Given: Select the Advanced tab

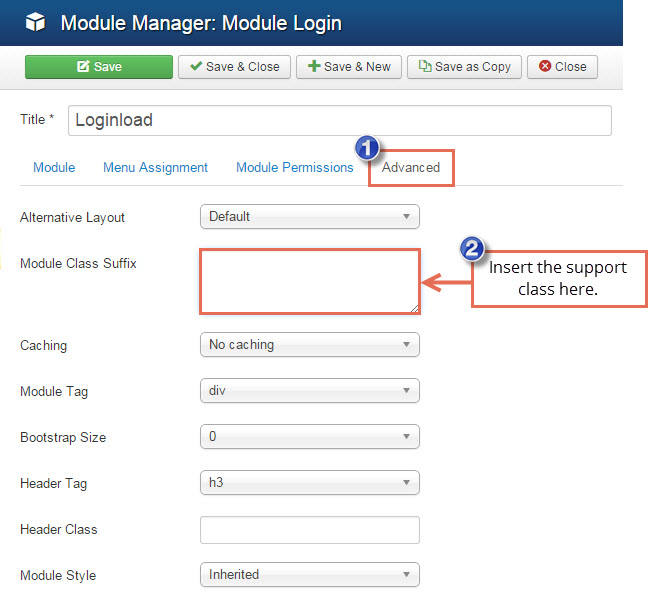Looking at the screenshot, I should click(411, 167).
